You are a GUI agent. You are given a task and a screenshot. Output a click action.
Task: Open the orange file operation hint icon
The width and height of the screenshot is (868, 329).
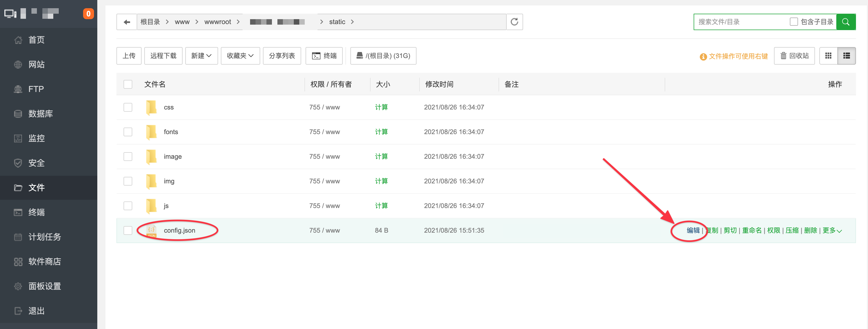[x=703, y=57]
